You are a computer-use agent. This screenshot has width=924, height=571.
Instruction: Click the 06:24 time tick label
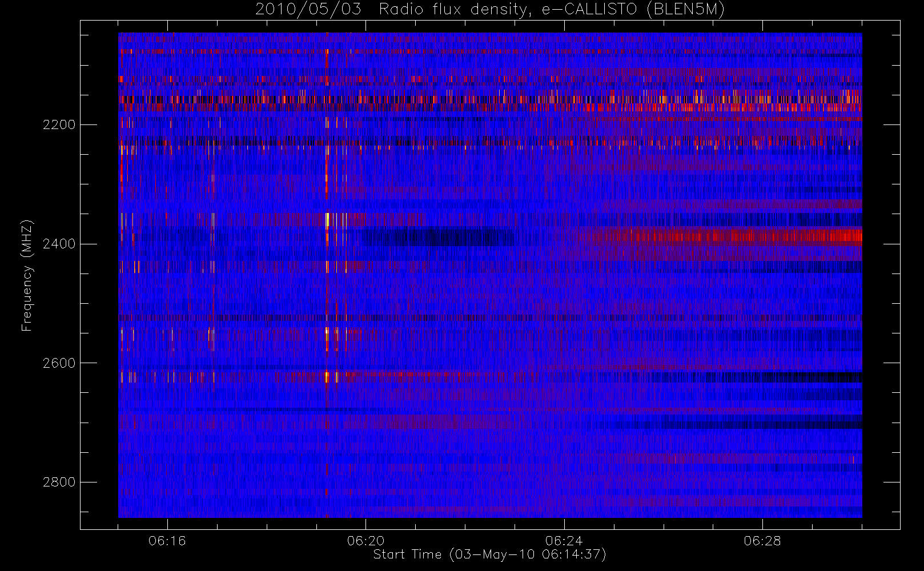tap(564, 541)
